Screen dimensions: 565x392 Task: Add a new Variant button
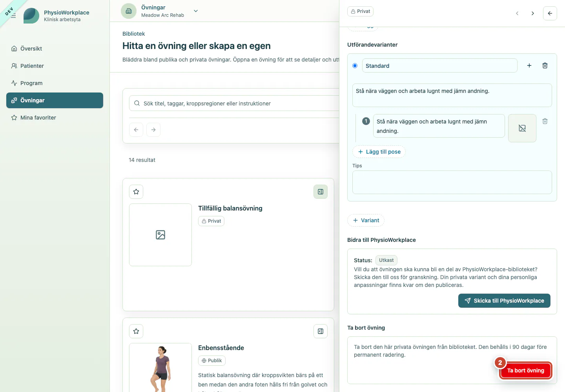click(x=366, y=220)
